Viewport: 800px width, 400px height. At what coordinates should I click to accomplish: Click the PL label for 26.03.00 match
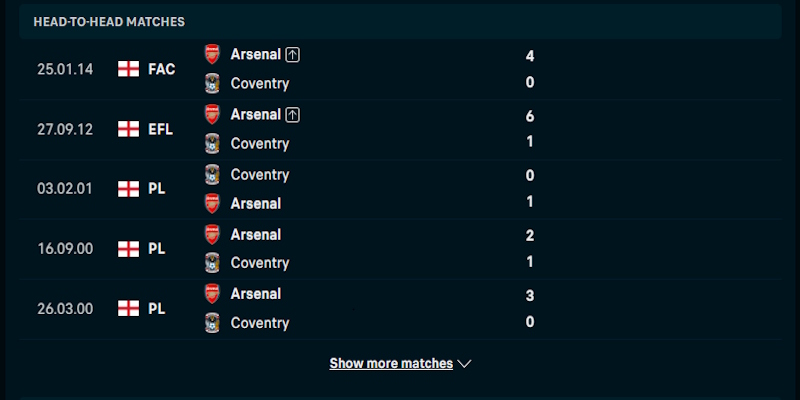157,309
